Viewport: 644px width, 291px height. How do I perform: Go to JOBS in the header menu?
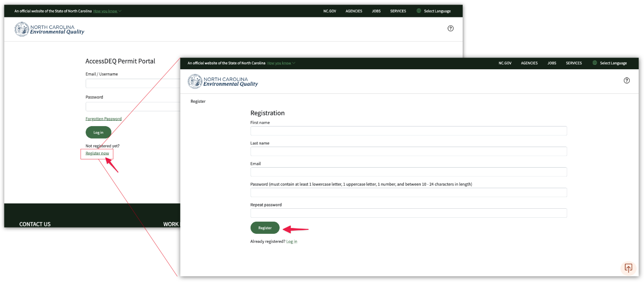(x=552, y=63)
